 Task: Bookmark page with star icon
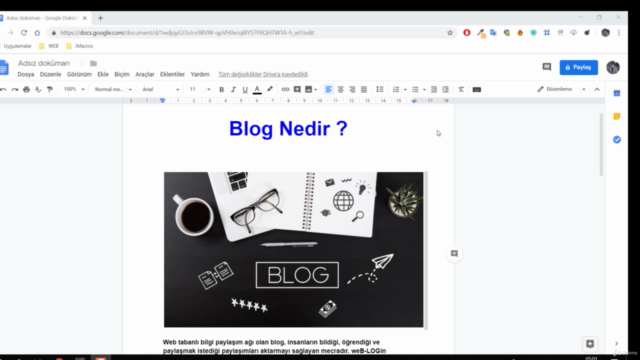tap(450, 33)
